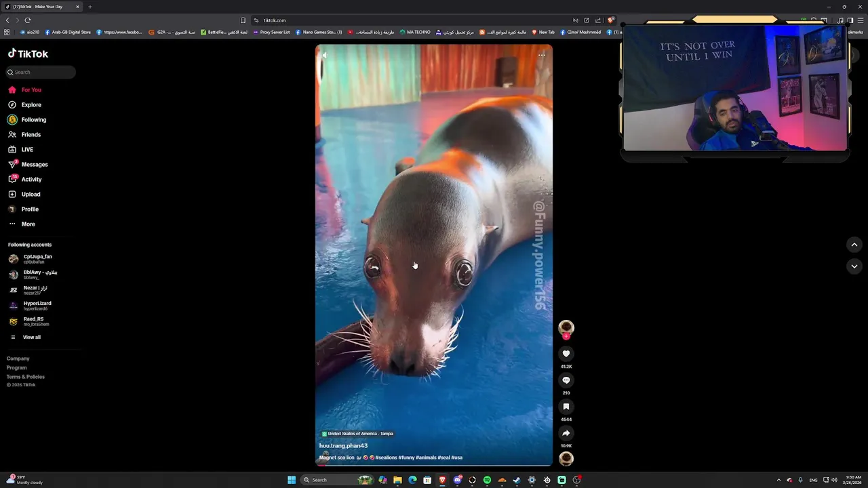Go to previous video up arrow
This screenshot has height=488, width=868.
(x=854, y=245)
